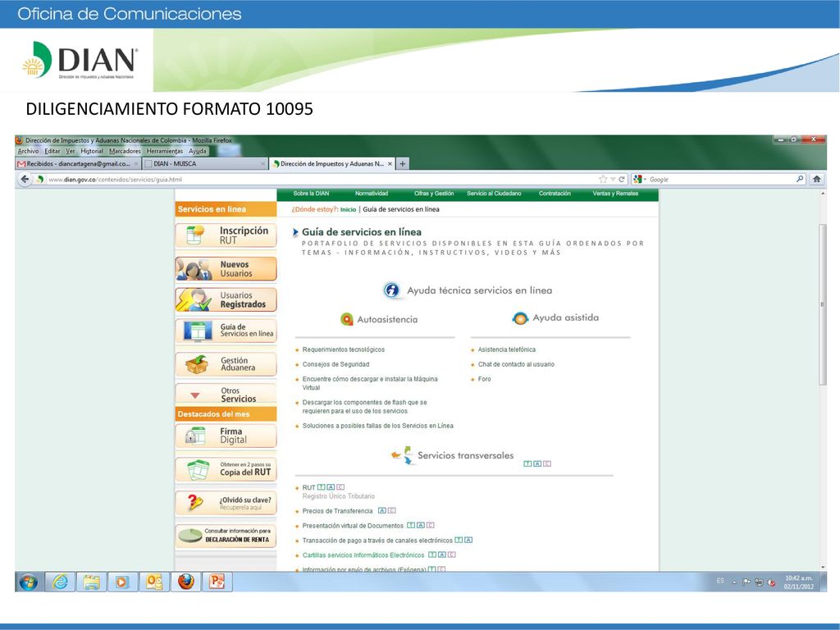Open the Historial menu
The image size is (840, 630).
(x=92, y=151)
